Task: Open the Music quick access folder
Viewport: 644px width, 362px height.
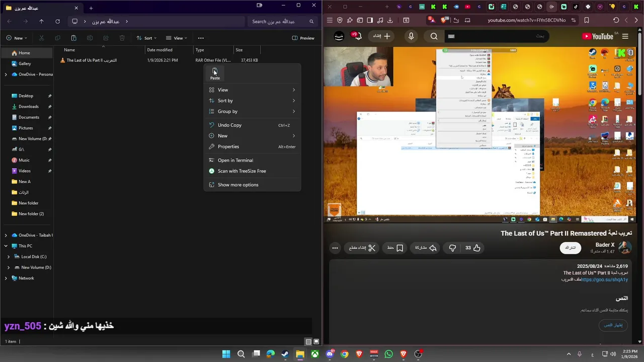Action: point(27,160)
